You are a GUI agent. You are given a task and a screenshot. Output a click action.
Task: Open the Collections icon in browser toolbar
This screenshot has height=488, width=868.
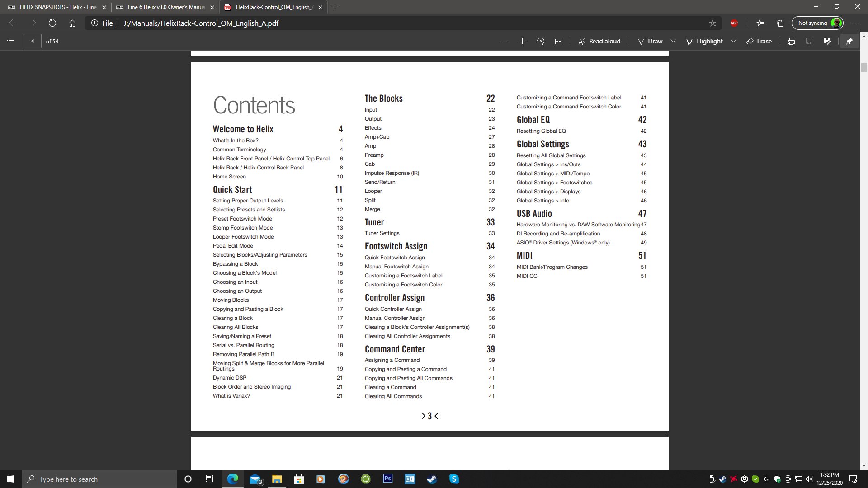(x=780, y=23)
